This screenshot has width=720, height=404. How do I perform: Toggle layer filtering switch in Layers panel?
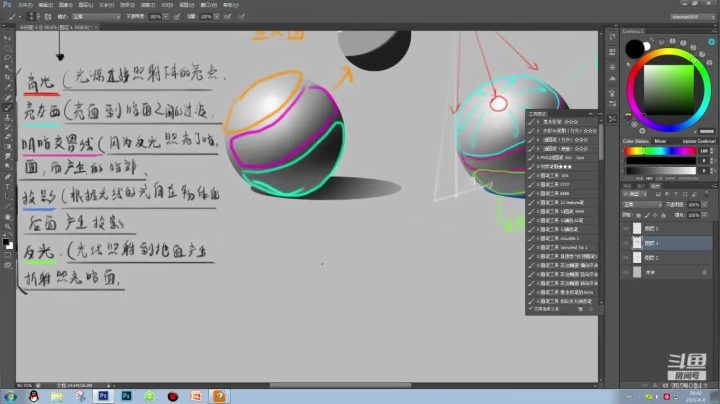(x=707, y=194)
